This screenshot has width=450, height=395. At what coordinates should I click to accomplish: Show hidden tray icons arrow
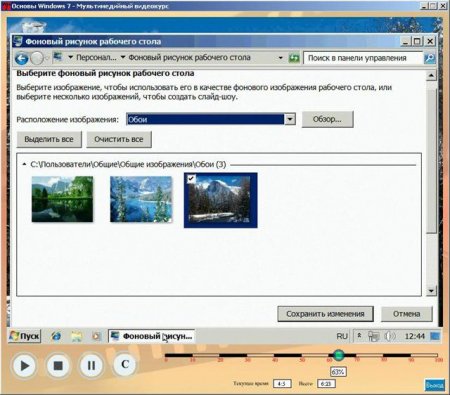tap(359, 336)
